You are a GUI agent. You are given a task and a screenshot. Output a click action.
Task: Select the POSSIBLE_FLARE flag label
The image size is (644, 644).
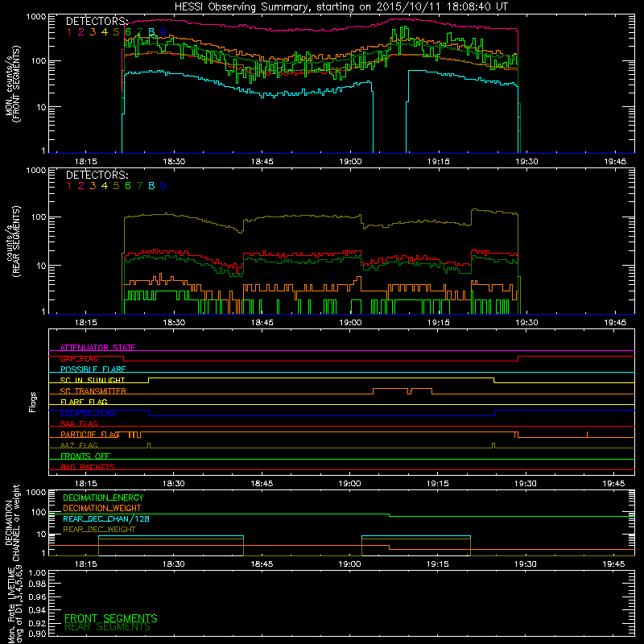(x=93, y=369)
